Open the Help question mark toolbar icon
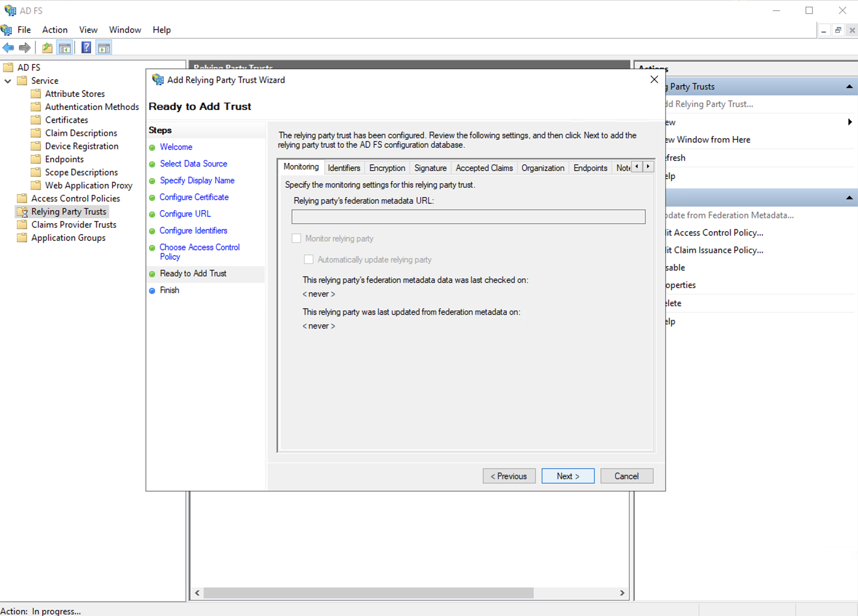The image size is (858, 616). coord(86,48)
